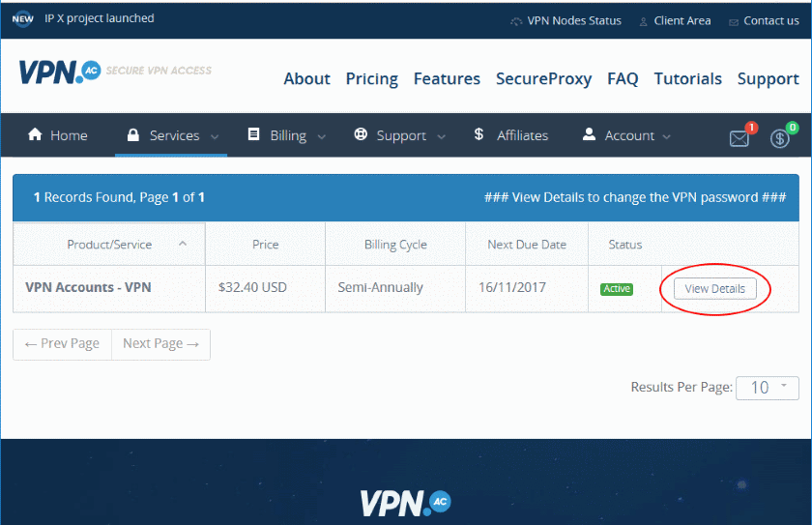Expand the Billing menu chevron
The height and width of the screenshot is (525, 812).
322,136
